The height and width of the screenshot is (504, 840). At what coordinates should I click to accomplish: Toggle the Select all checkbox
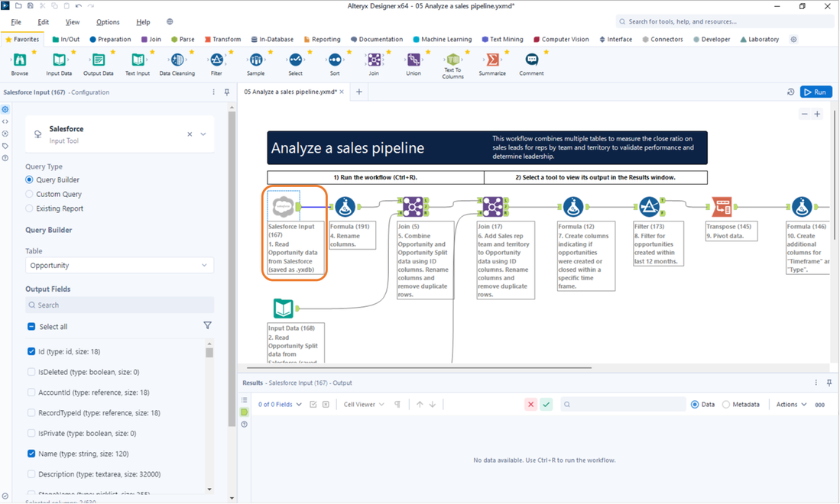pyautogui.click(x=31, y=326)
